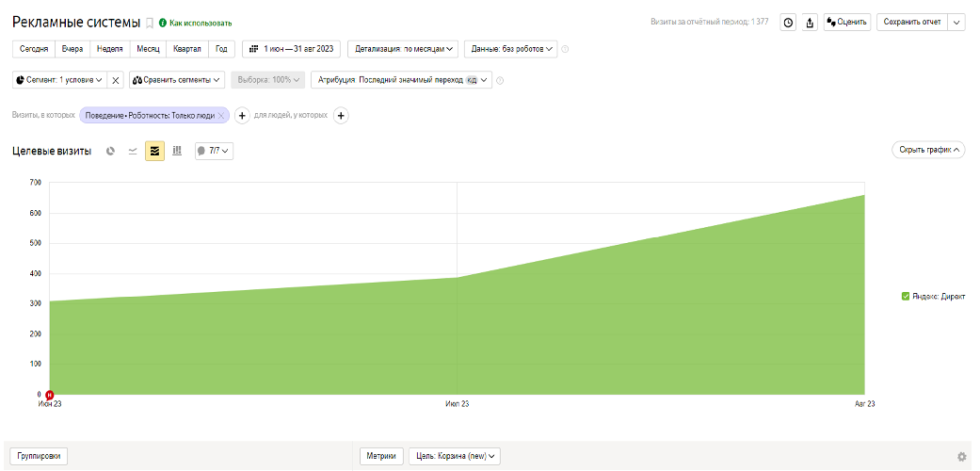Switch chart to column view
980x471 pixels.
tap(177, 151)
